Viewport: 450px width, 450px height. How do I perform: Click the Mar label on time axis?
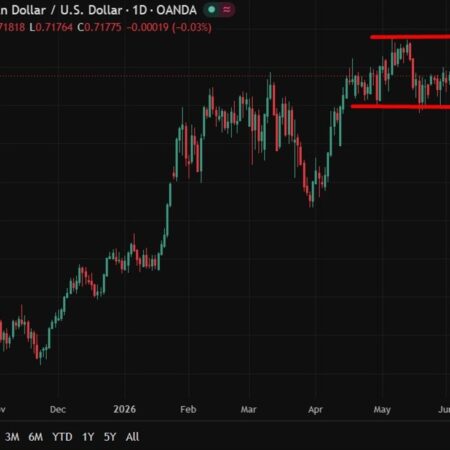pos(249,409)
